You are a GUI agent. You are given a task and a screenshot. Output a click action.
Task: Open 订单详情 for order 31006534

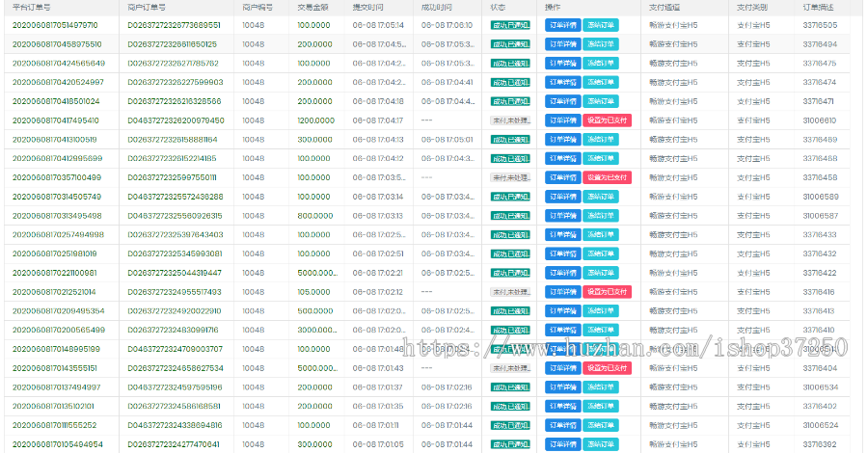pyautogui.click(x=562, y=386)
